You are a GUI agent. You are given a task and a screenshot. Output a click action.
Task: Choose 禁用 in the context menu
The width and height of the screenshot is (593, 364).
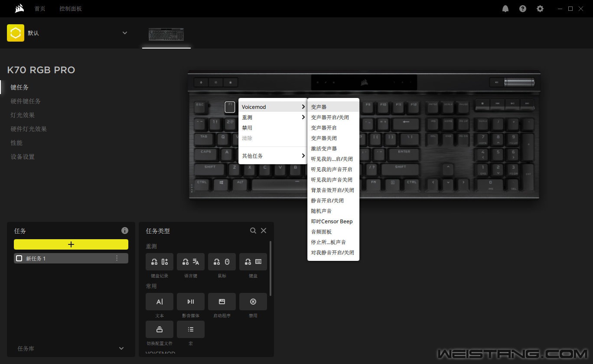[x=273, y=127]
